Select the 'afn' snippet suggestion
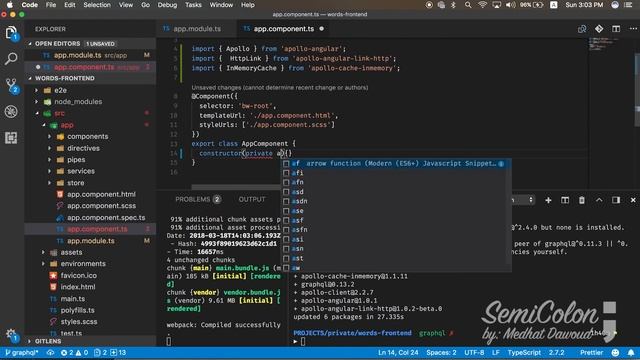 click(x=393, y=182)
